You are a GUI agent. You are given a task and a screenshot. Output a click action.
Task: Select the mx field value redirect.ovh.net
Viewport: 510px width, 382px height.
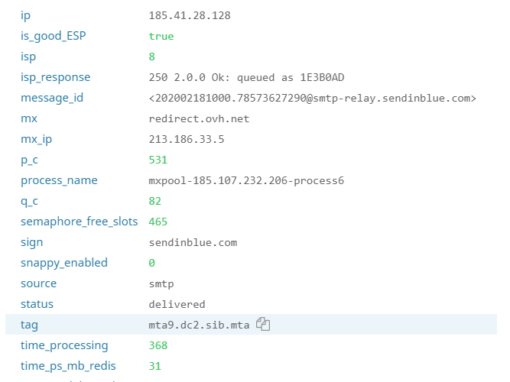tap(199, 119)
